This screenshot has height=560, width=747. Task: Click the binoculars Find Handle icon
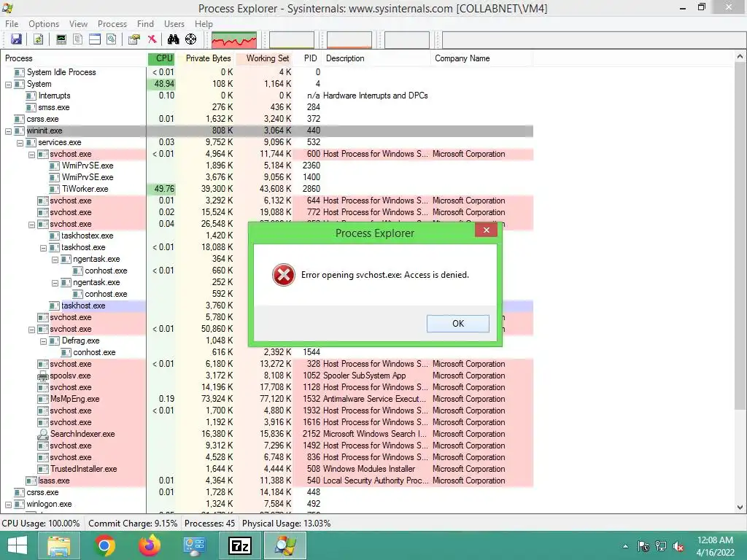click(x=174, y=39)
